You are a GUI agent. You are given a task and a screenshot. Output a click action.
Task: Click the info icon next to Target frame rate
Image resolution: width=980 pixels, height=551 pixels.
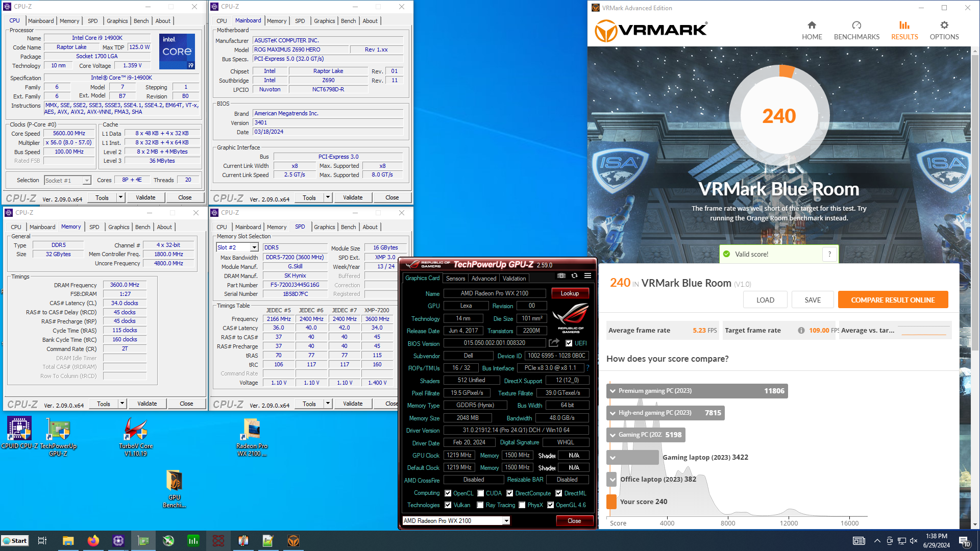(x=801, y=330)
